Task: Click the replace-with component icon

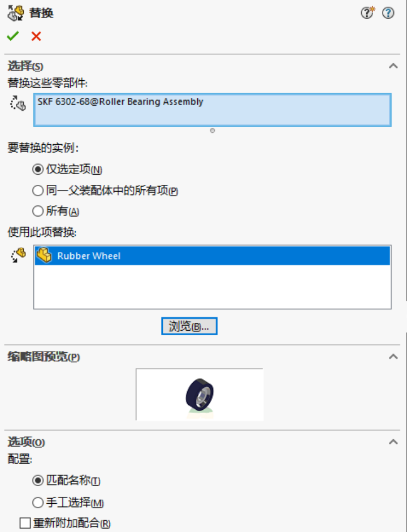Action: coord(18,255)
